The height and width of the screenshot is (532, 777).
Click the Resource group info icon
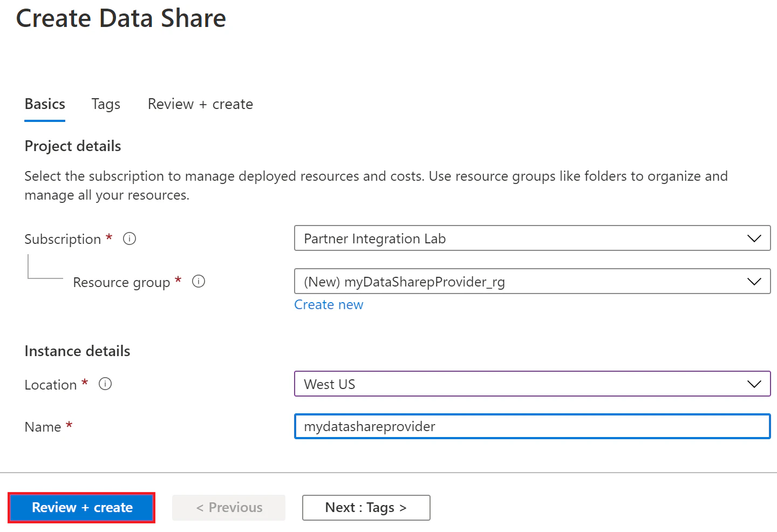pos(199,282)
